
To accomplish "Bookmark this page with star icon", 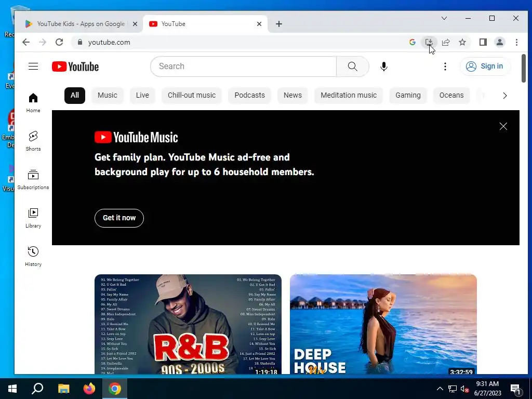I will (x=462, y=42).
